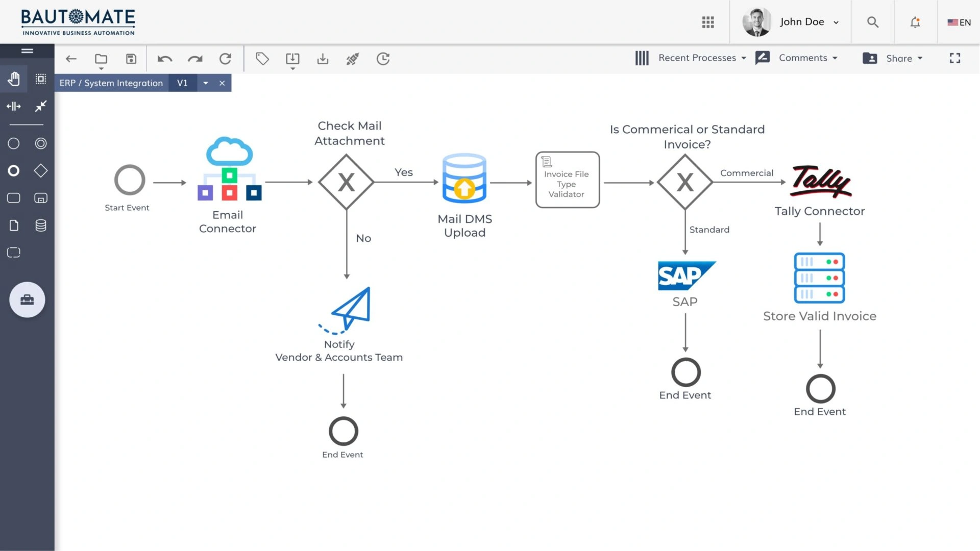980x551 pixels.
Task: Refresh the diagram
Action: [x=225, y=59]
